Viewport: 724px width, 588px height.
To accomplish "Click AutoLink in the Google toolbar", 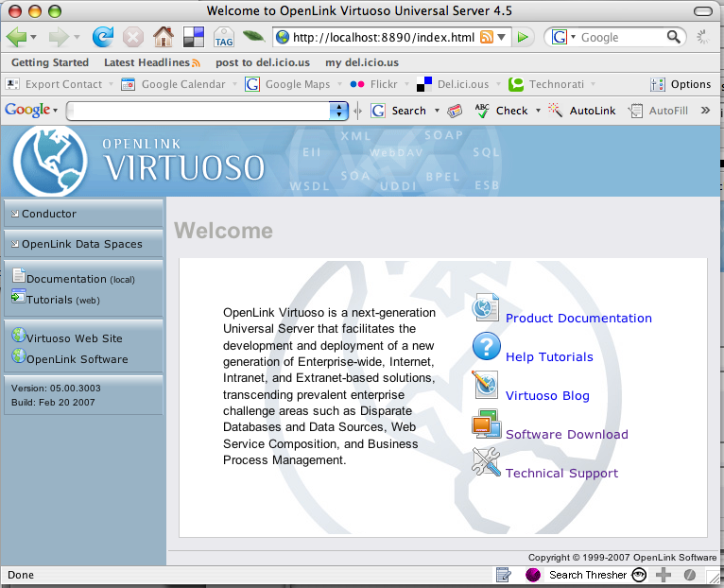I will point(582,111).
